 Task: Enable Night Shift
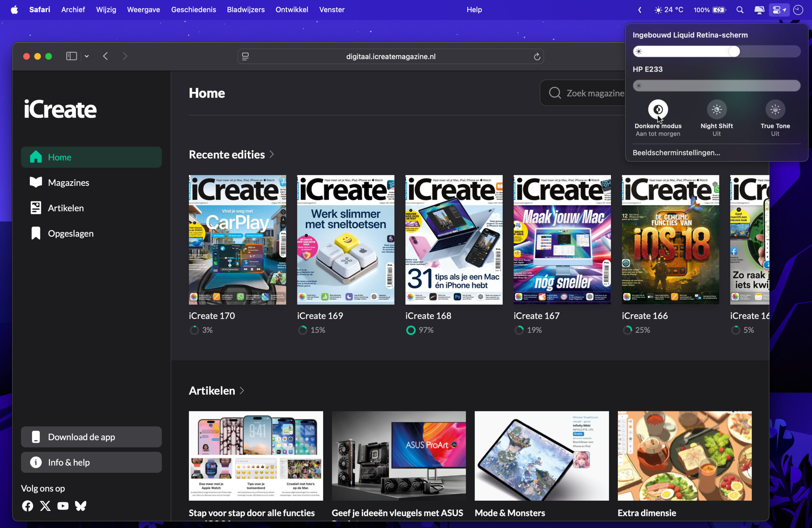[x=717, y=109]
